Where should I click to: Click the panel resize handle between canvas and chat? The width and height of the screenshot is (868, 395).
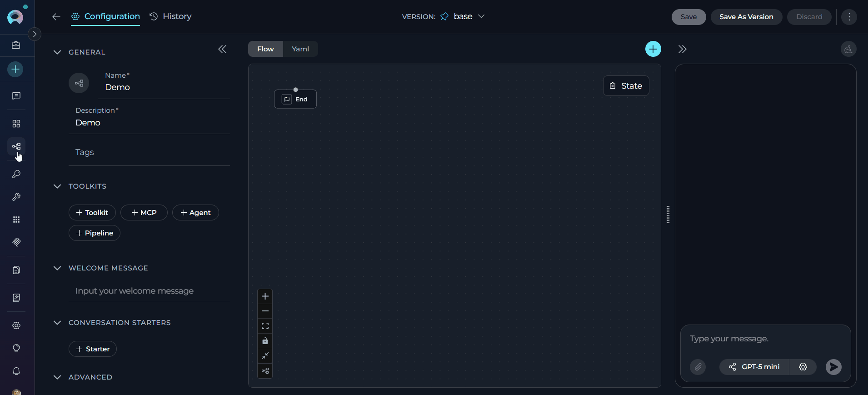tap(668, 215)
